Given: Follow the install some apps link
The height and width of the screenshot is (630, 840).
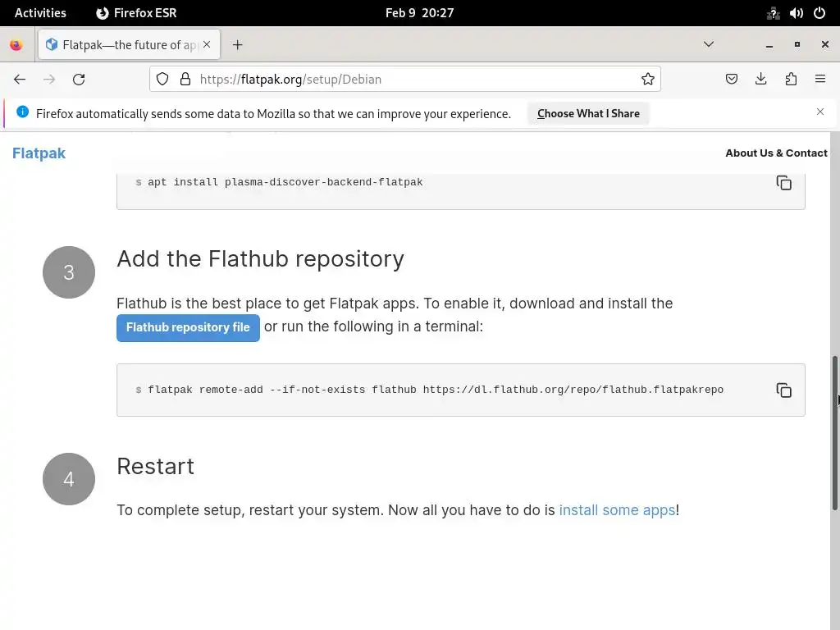Looking at the screenshot, I should (x=617, y=510).
